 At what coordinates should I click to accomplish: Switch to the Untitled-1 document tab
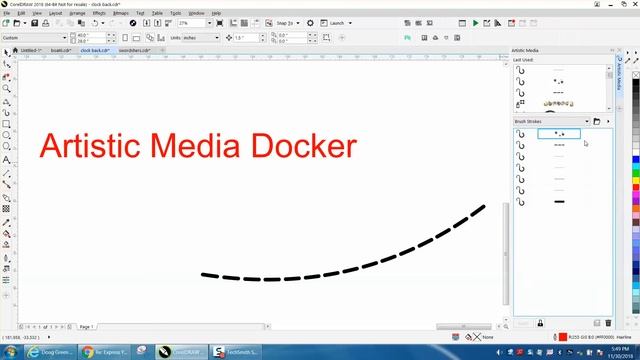pyautogui.click(x=31, y=51)
